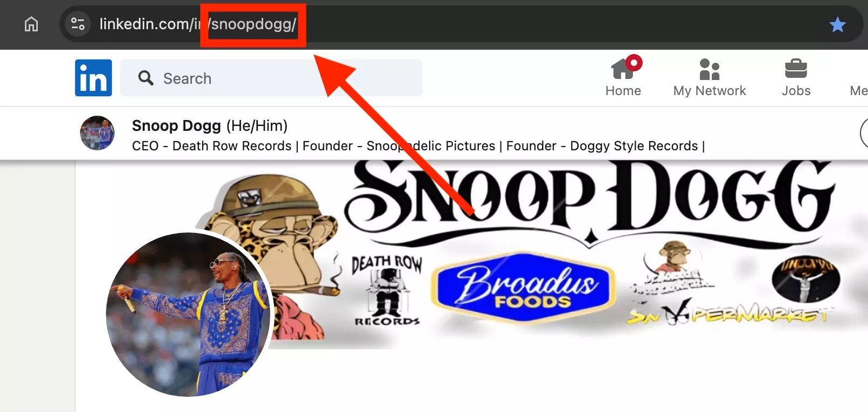868x412 pixels.
Task: Click the Death Row Records logo on banner
Action: 386,290
